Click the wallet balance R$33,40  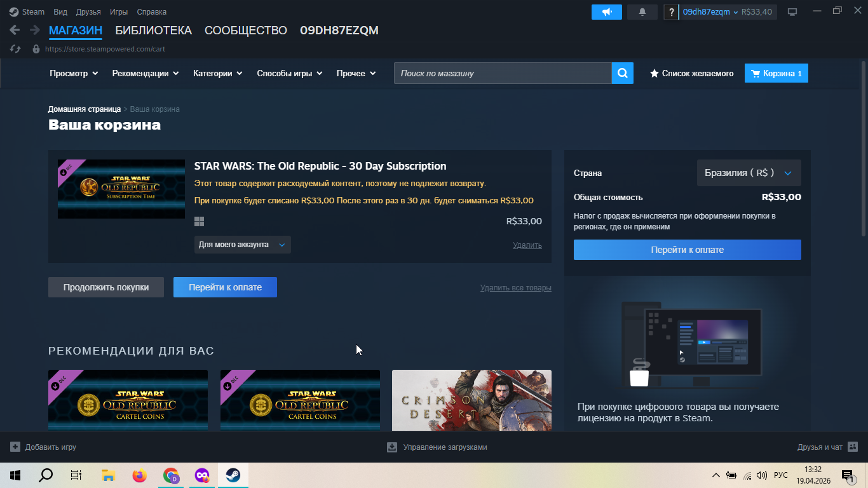click(x=757, y=12)
